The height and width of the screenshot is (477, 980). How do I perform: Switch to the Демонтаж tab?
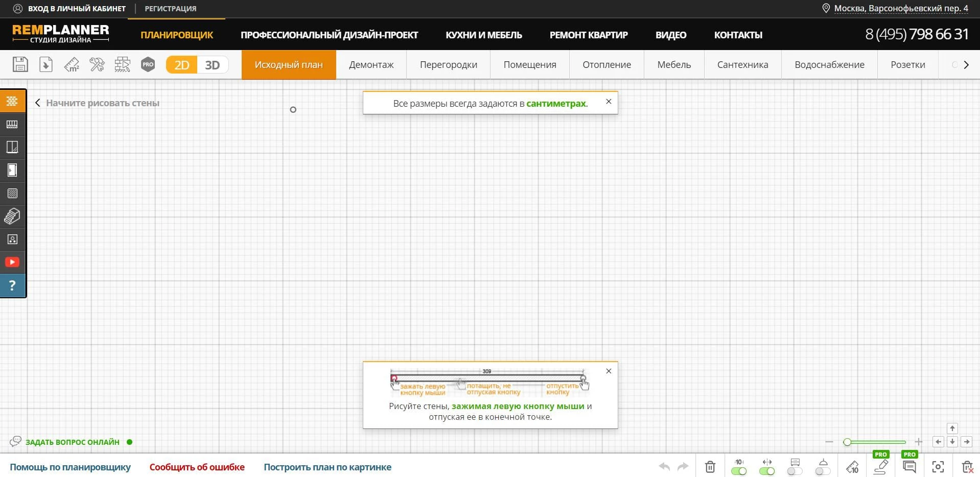(x=371, y=64)
